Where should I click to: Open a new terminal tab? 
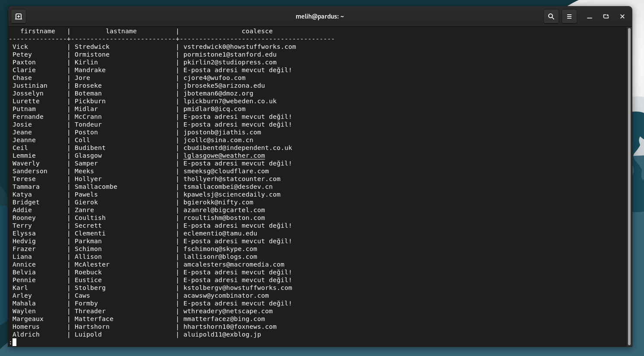click(19, 16)
